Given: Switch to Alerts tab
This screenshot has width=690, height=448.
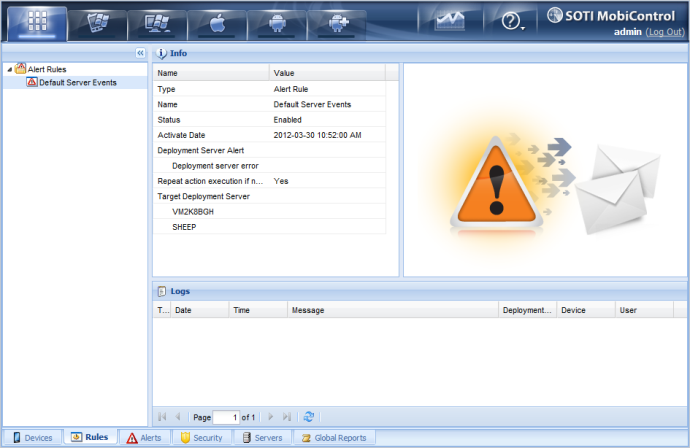Looking at the screenshot, I should (x=144, y=438).
